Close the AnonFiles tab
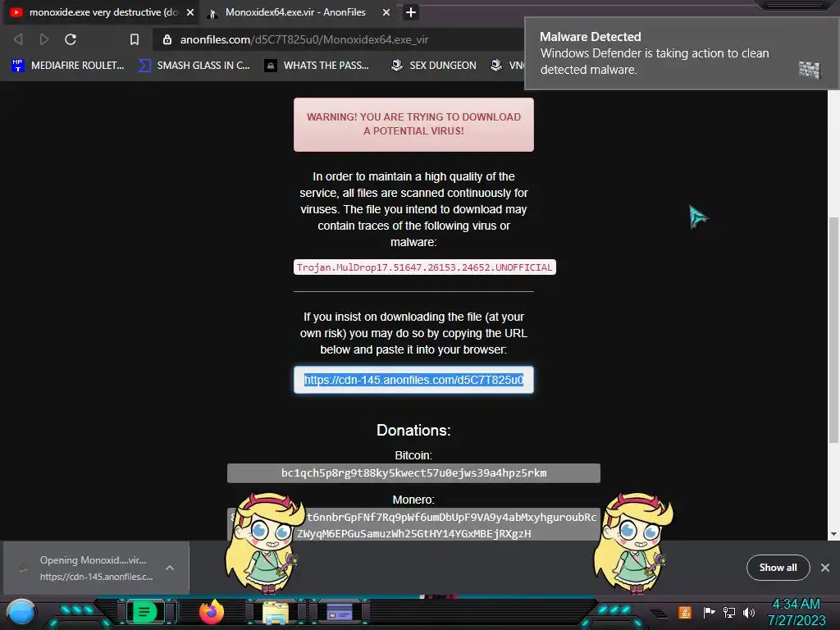The width and height of the screenshot is (840, 630). pos(386,12)
